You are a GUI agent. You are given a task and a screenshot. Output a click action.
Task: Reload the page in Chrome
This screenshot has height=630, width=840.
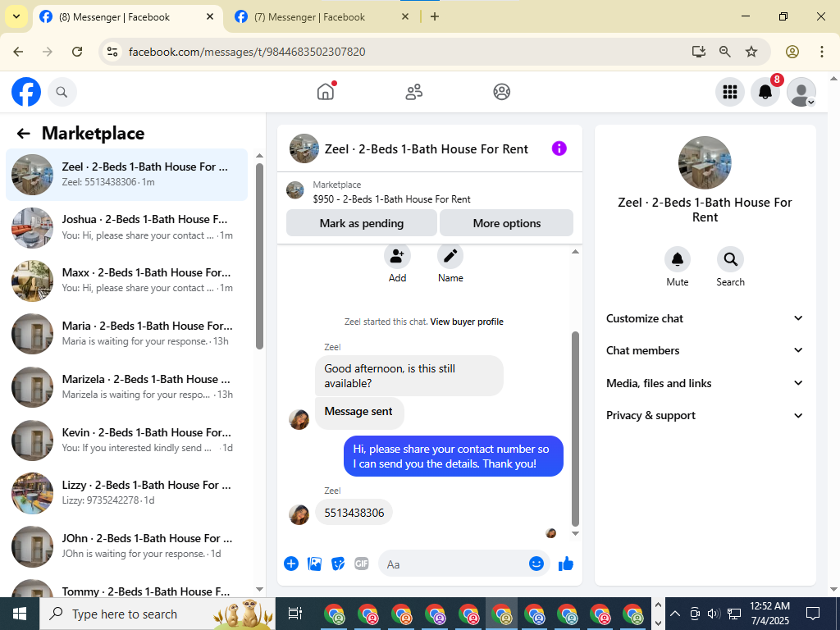click(x=77, y=52)
